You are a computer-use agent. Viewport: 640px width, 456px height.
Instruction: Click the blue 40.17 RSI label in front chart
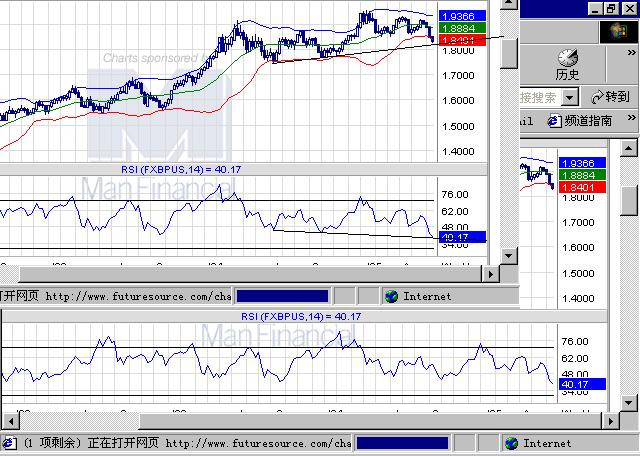(462, 237)
